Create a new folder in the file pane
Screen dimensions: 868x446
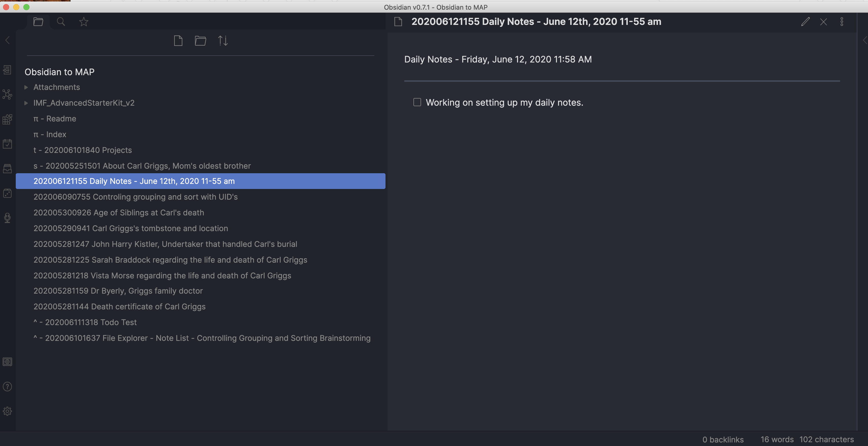click(200, 40)
